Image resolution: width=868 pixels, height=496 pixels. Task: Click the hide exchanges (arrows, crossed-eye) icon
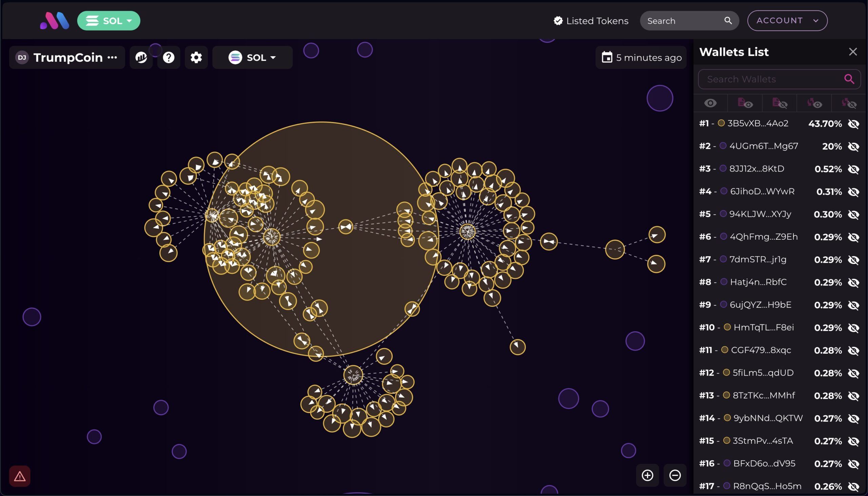coord(849,103)
